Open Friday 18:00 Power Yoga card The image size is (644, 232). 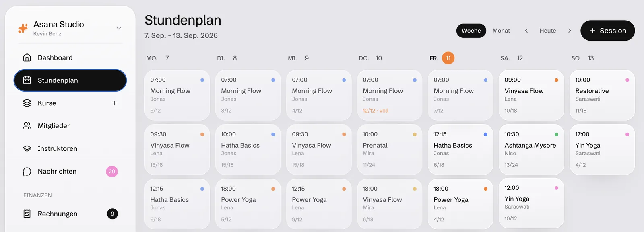[460, 204]
